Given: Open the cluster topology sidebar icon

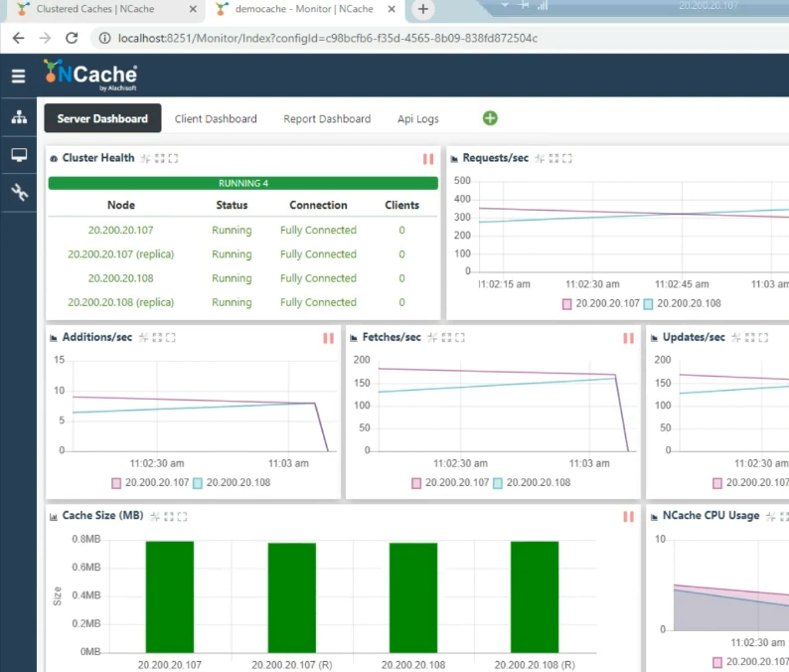Looking at the screenshot, I should click(19, 117).
